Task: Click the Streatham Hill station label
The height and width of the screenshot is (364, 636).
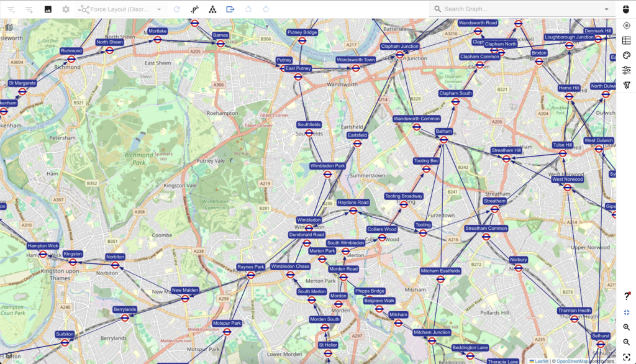Action: pos(506,150)
